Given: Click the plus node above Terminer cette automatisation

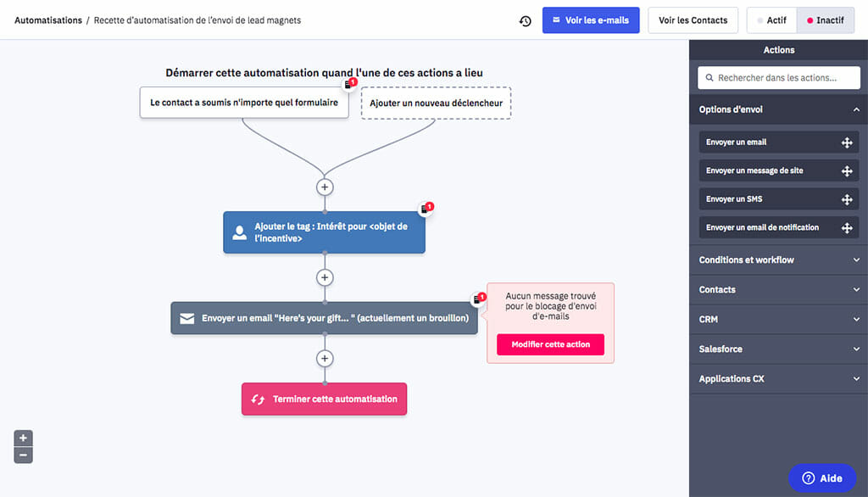Looking at the screenshot, I should click(x=325, y=359).
